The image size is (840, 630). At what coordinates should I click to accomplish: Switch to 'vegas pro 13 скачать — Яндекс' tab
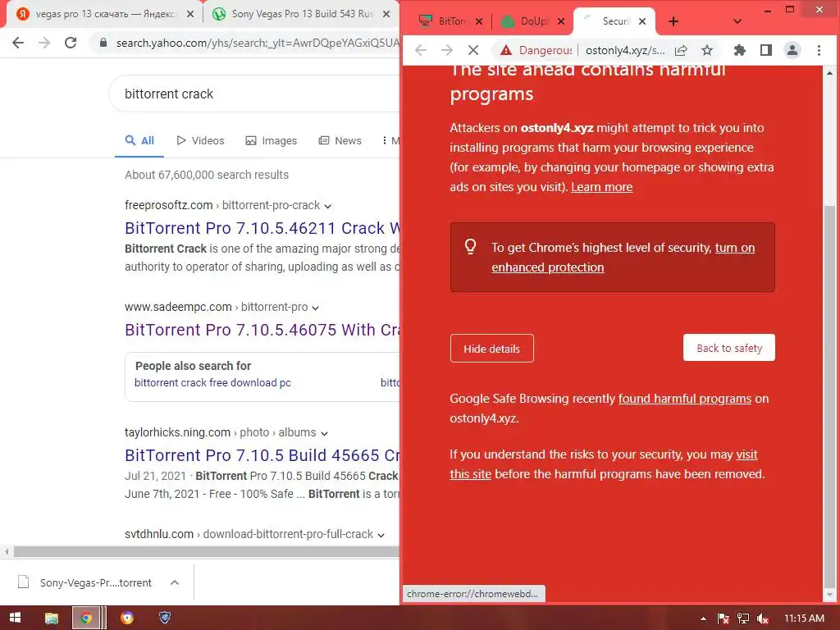(x=106, y=14)
